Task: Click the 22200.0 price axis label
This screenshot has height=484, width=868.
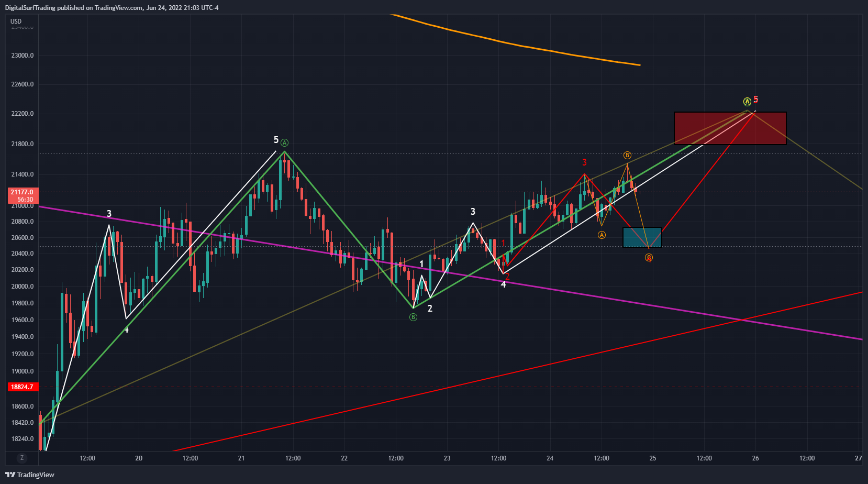Action: [23, 114]
